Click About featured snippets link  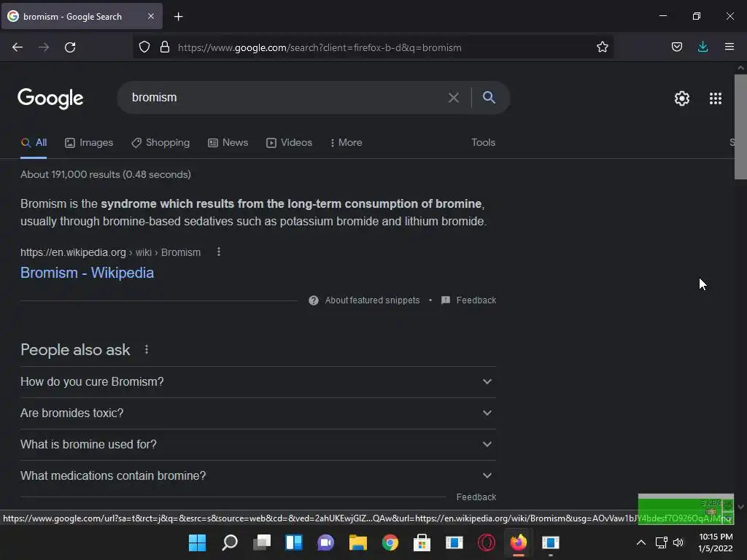pyautogui.click(x=372, y=300)
